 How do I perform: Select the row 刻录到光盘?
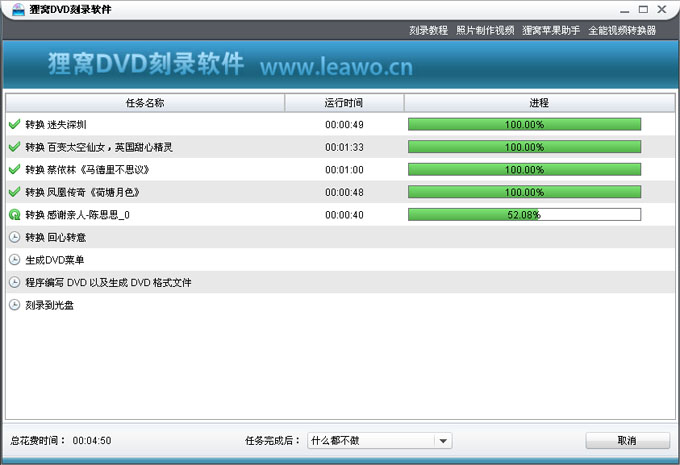coord(340,305)
